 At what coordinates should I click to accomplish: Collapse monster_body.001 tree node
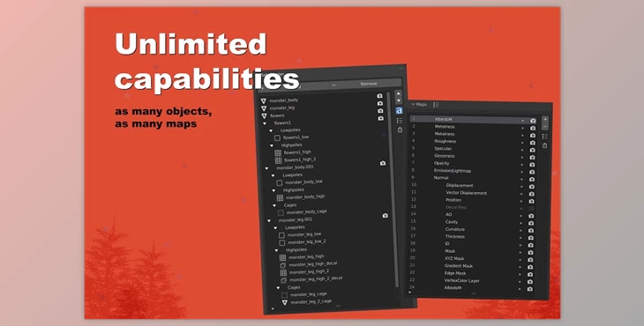(266, 168)
